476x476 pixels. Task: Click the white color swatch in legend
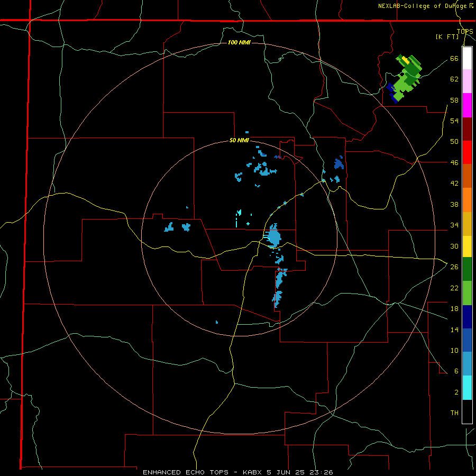tap(467, 58)
